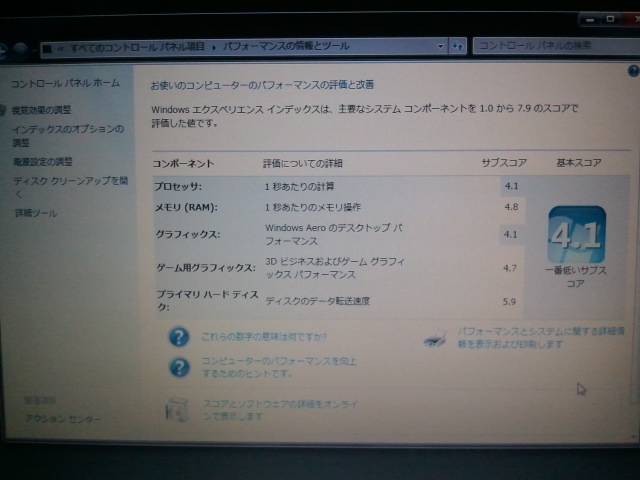Select the ゲーム用グラフィックス row label

pos(206,268)
